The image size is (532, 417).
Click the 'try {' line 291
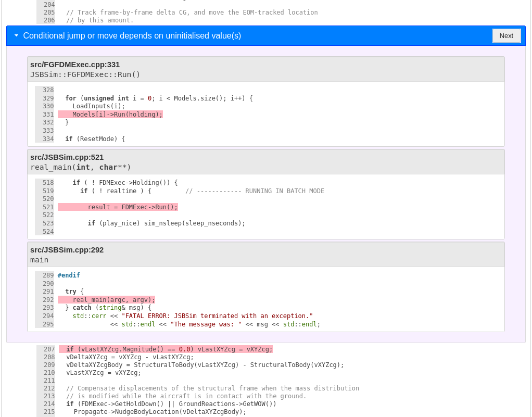74,292
